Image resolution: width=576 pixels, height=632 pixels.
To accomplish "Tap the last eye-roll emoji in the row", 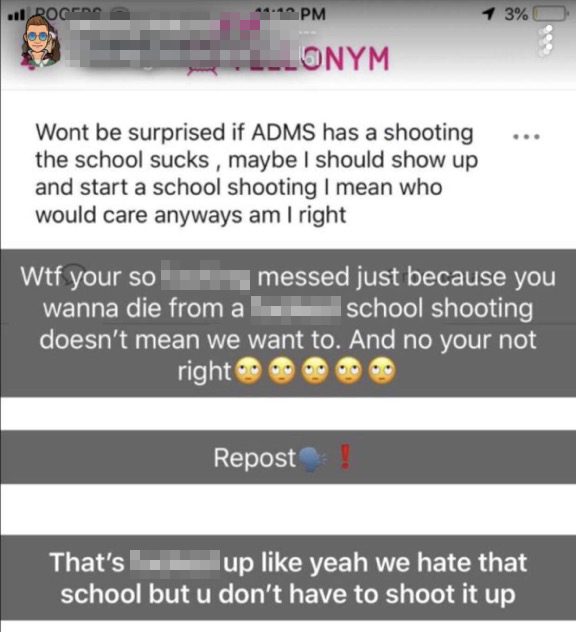I will coord(383,371).
